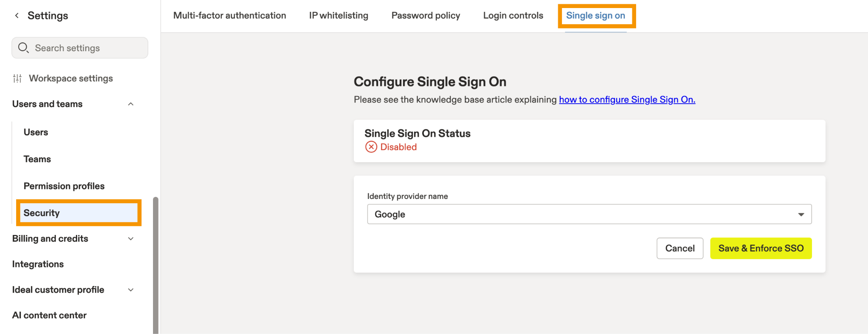Image resolution: width=868 pixels, height=334 pixels.
Task: Click the magnifier icon in search settings
Action: (23, 48)
